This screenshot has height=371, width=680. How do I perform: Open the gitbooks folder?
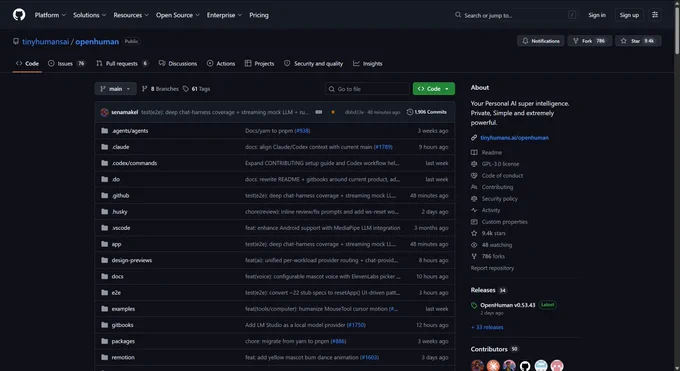122,325
